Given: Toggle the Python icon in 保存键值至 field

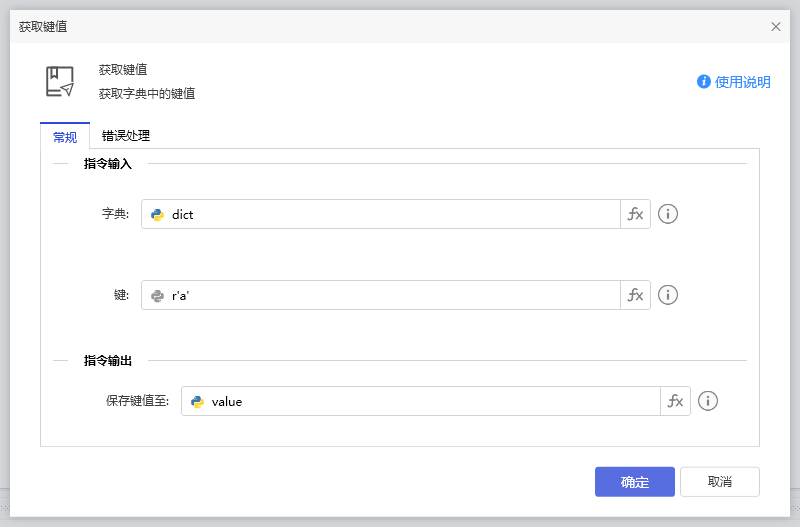Looking at the screenshot, I should 197,401.
